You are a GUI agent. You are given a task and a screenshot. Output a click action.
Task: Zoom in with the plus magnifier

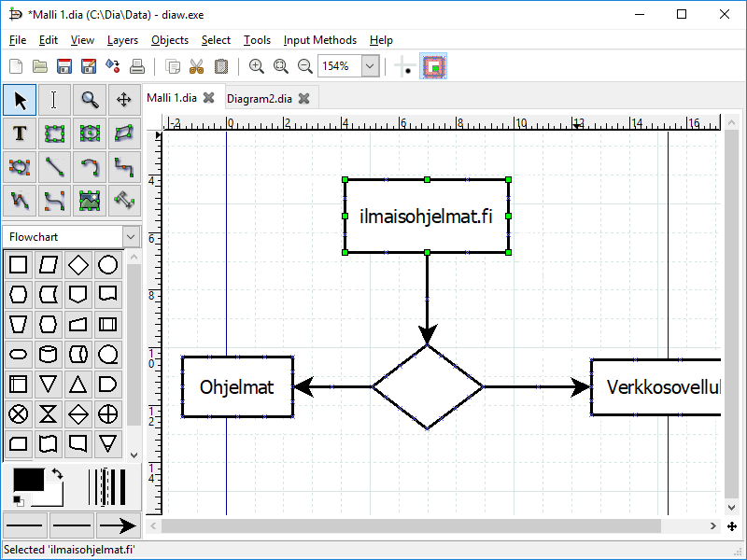pos(256,66)
